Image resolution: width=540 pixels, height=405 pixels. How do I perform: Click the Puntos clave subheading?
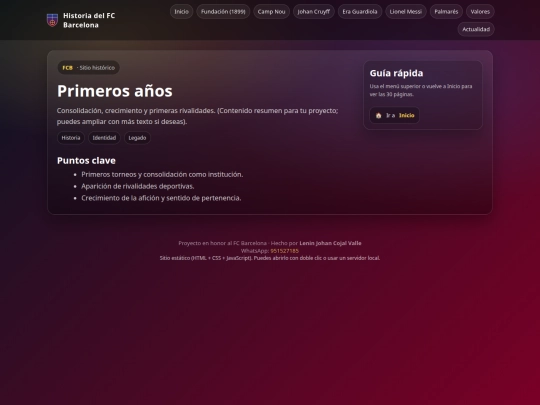[x=86, y=160]
